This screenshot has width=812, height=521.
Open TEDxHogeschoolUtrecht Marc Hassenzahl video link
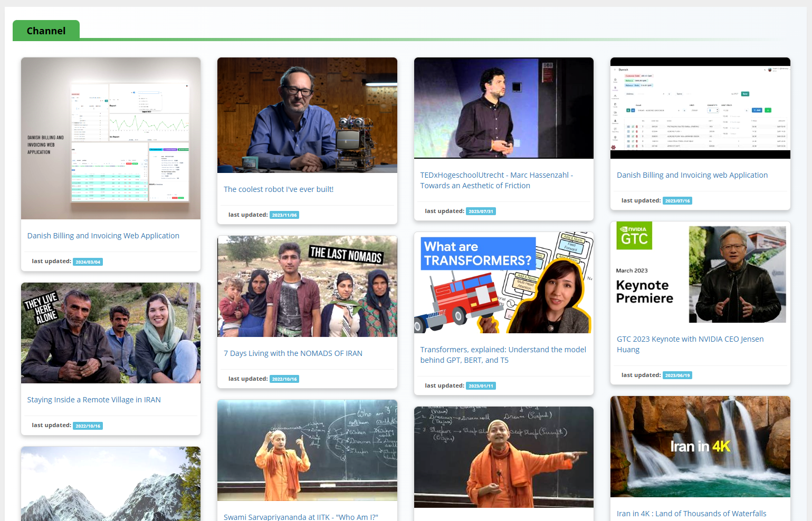pos(496,180)
